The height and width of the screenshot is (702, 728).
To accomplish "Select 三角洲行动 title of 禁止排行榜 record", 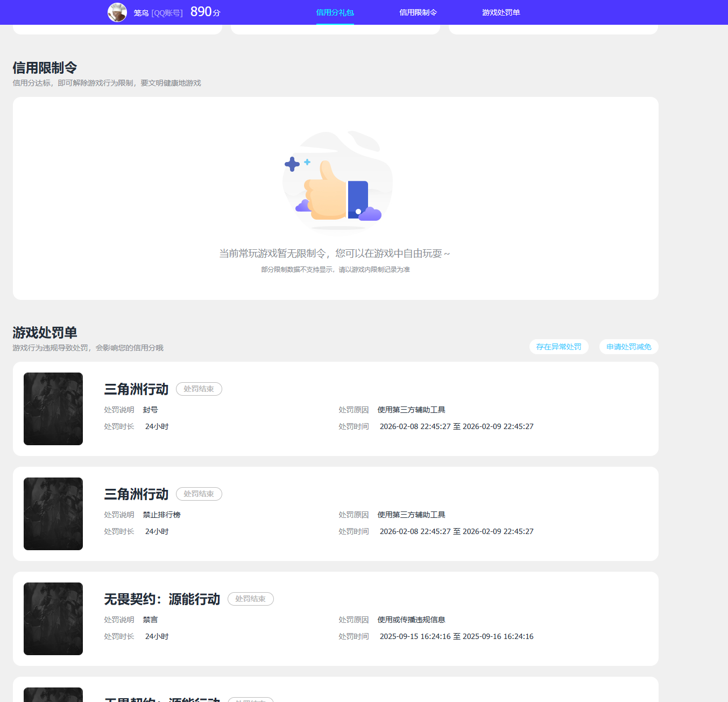I will click(136, 494).
